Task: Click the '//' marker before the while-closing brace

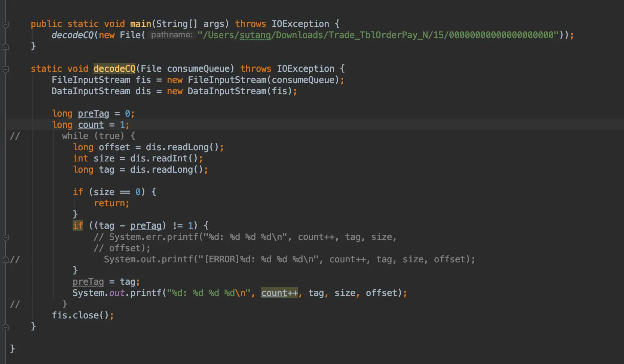Action: click(x=15, y=304)
